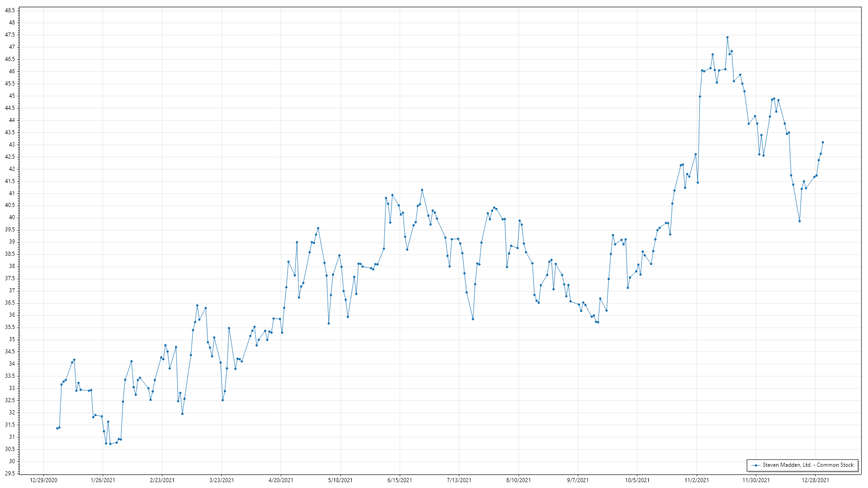Image resolution: width=868 pixels, height=488 pixels.
Task: Click the first data point of the series
Action: (x=57, y=428)
